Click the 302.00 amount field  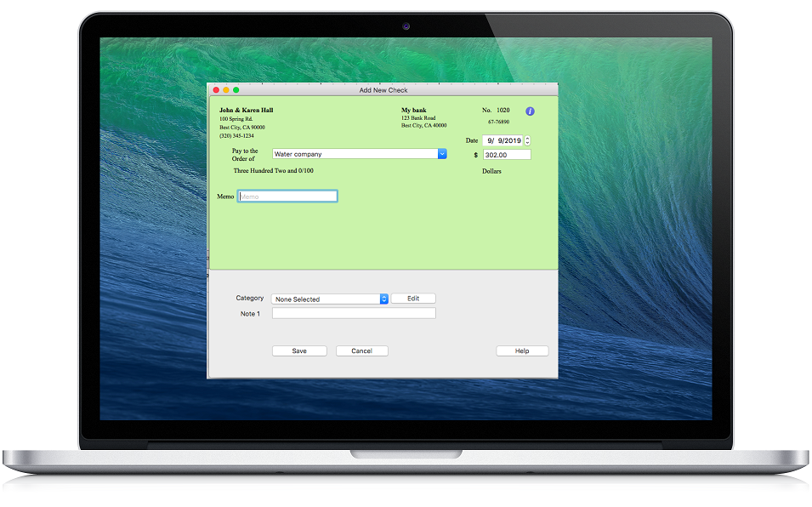coord(506,155)
